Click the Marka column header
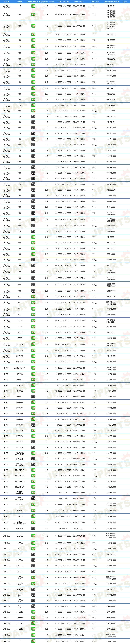This screenshot has height=644, width=130. pos(6,2)
